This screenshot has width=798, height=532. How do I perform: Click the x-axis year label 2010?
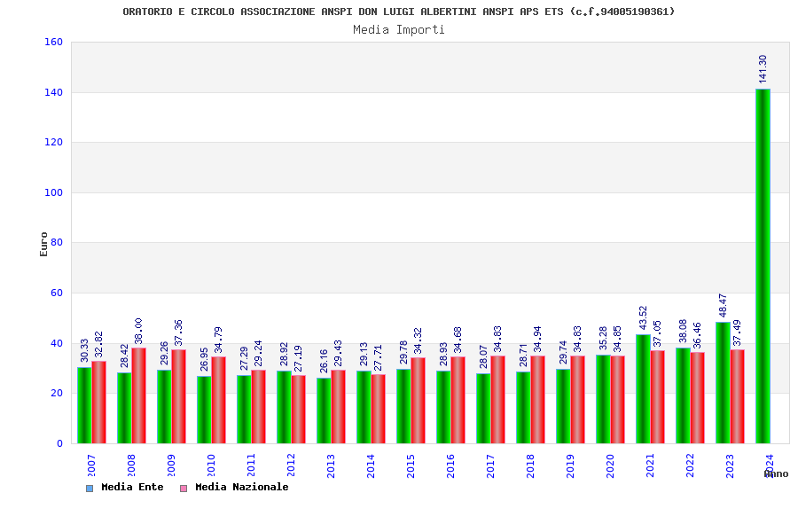(211, 465)
